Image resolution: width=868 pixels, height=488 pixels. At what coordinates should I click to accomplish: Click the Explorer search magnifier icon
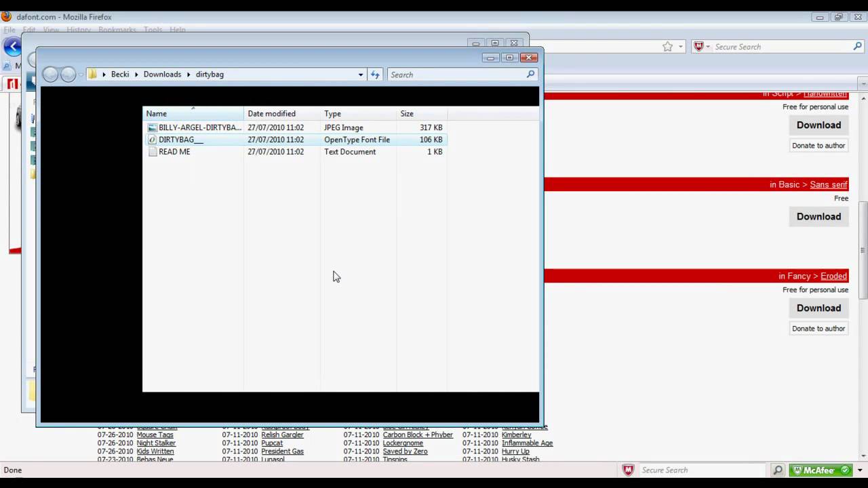coord(530,75)
